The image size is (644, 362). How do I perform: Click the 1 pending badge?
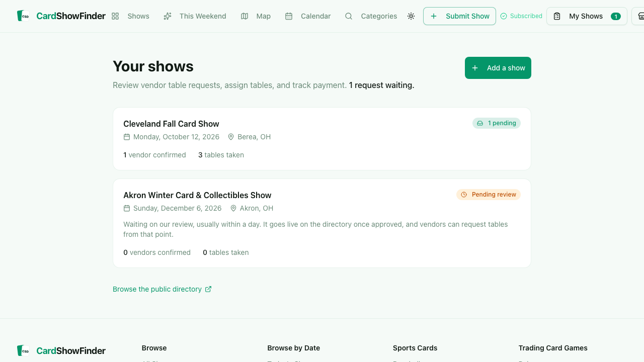[497, 123]
